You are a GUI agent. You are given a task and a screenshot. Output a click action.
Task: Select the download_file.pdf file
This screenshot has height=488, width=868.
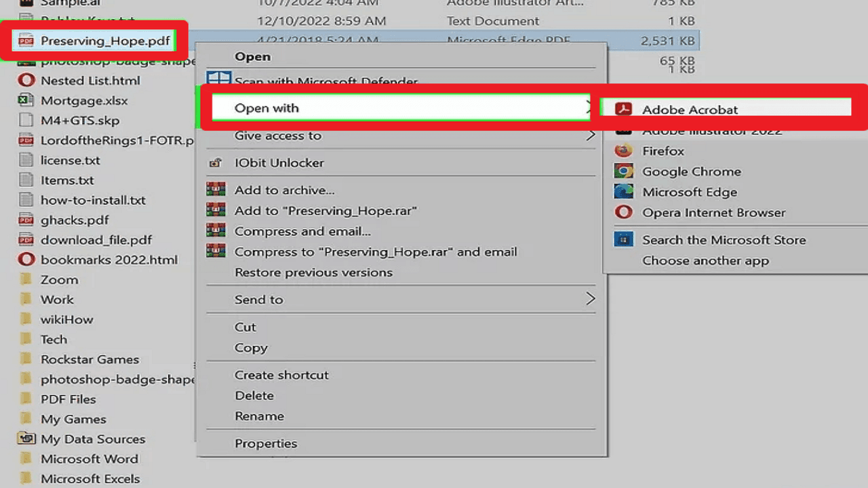click(x=96, y=240)
